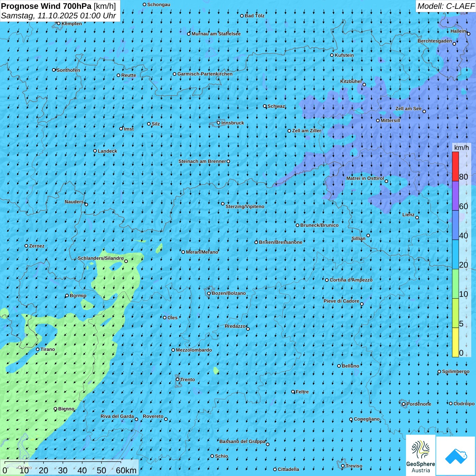Image resolution: width=476 pixels, height=476 pixels.
Task: Click the Landeck location dot
Action: pyautogui.click(x=95, y=151)
